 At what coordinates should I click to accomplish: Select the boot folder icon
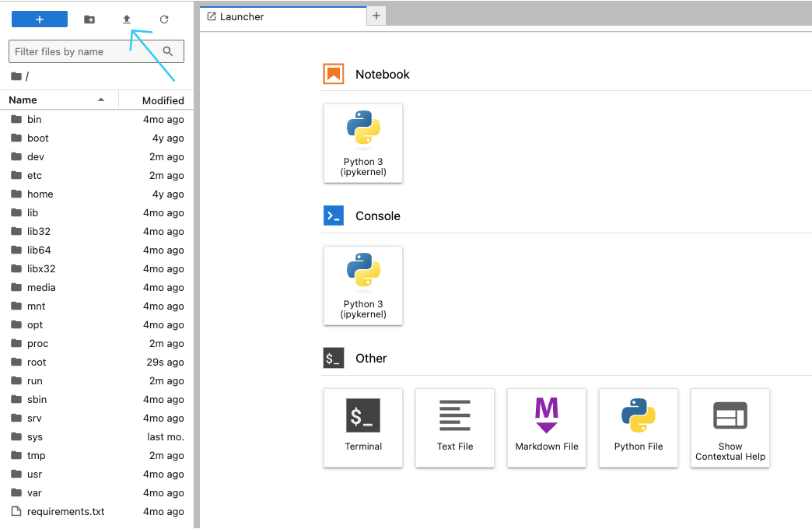pos(16,138)
